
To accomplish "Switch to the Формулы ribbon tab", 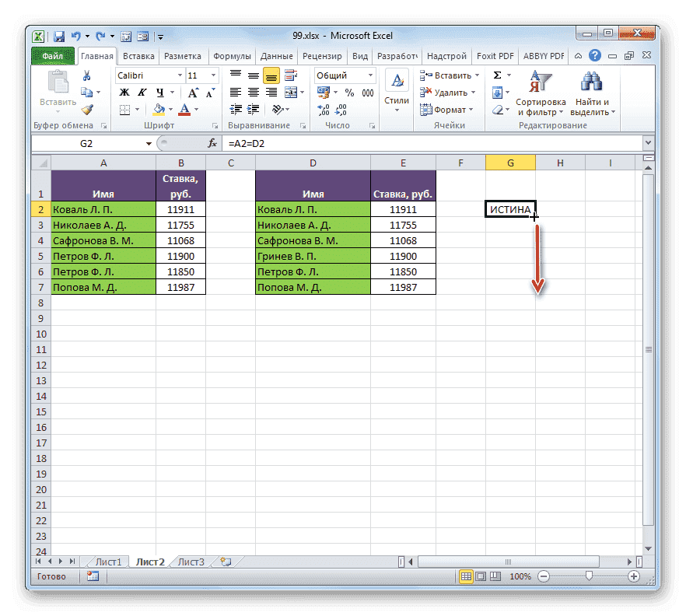I will 234,55.
